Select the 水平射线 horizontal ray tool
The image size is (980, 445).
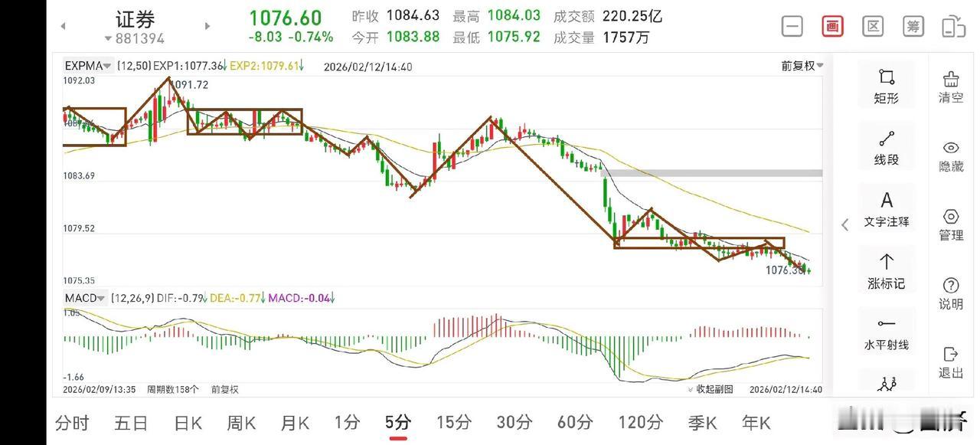point(886,333)
